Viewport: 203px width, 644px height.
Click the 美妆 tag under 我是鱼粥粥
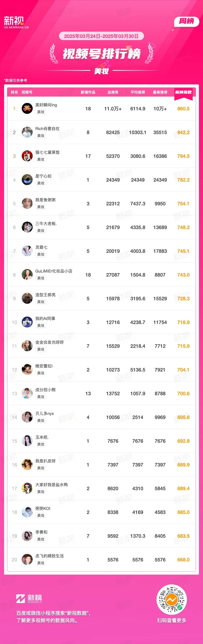coord(41,207)
